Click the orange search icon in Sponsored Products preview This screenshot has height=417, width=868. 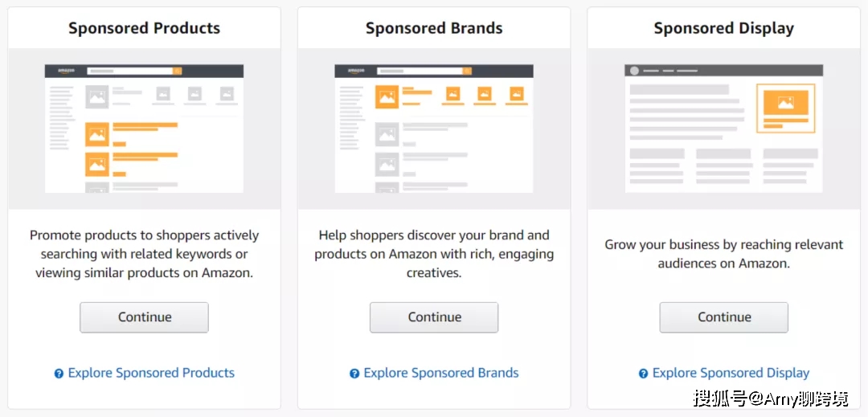(177, 71)
